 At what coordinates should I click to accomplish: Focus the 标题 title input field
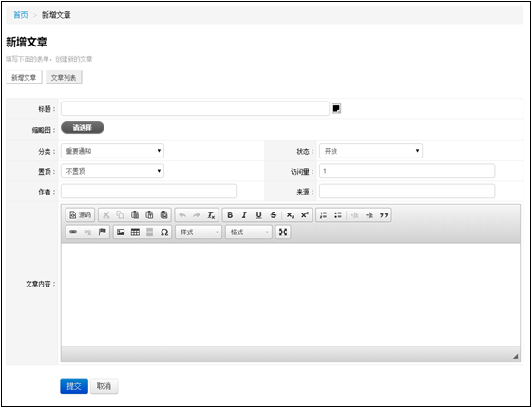tap(195, 108)
